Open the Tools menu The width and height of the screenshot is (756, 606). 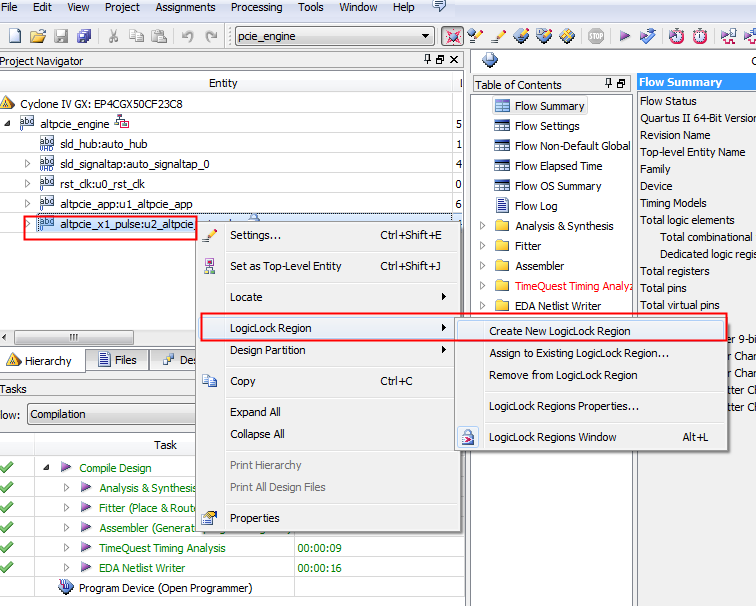tap(310, 7)
